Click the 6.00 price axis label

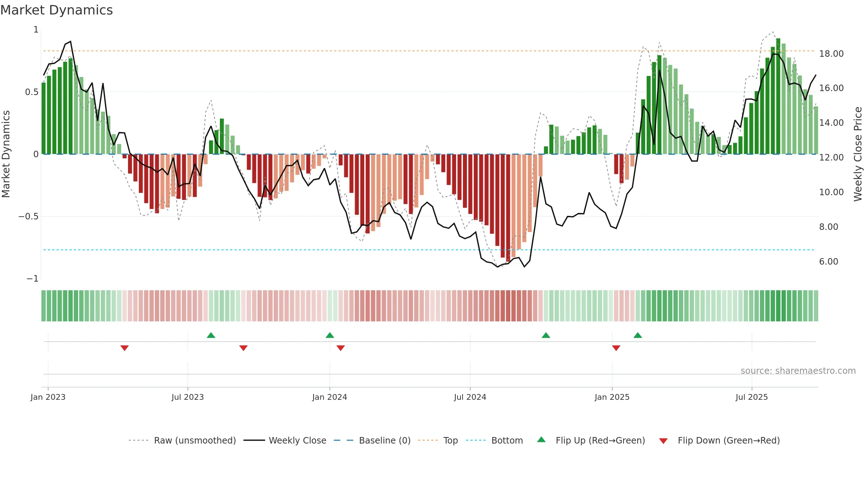(829, 261)
